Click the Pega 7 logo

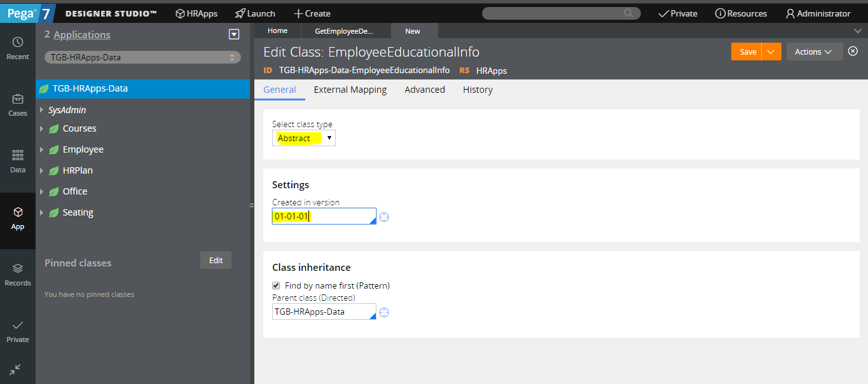click(27, 13)
